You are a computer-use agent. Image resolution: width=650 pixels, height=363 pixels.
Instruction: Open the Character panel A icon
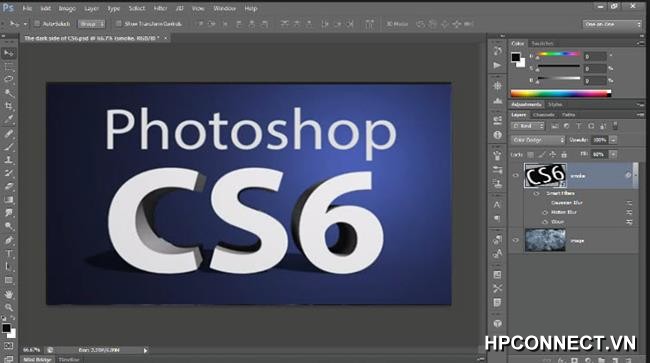tap(497, 205)
